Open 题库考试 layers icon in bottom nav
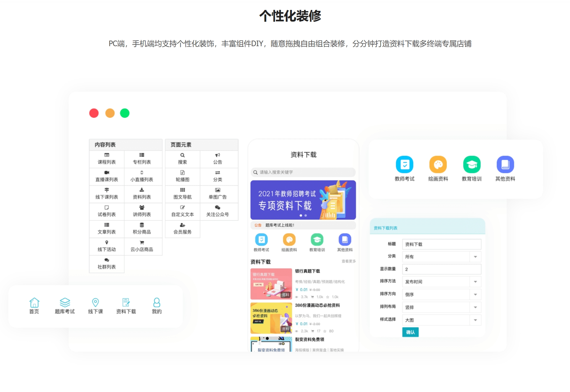Image resolution: width=570 pixels, height=392 pixels. coord(65,302)
